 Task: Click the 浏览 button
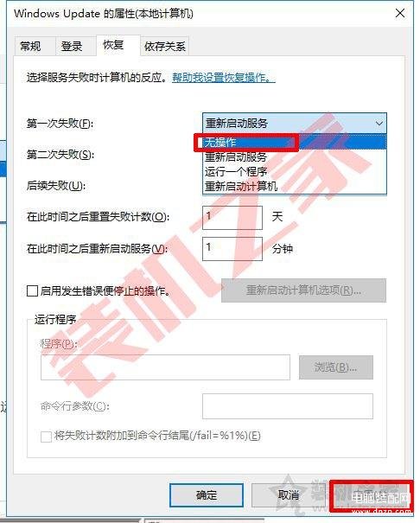tap(336, 367)
